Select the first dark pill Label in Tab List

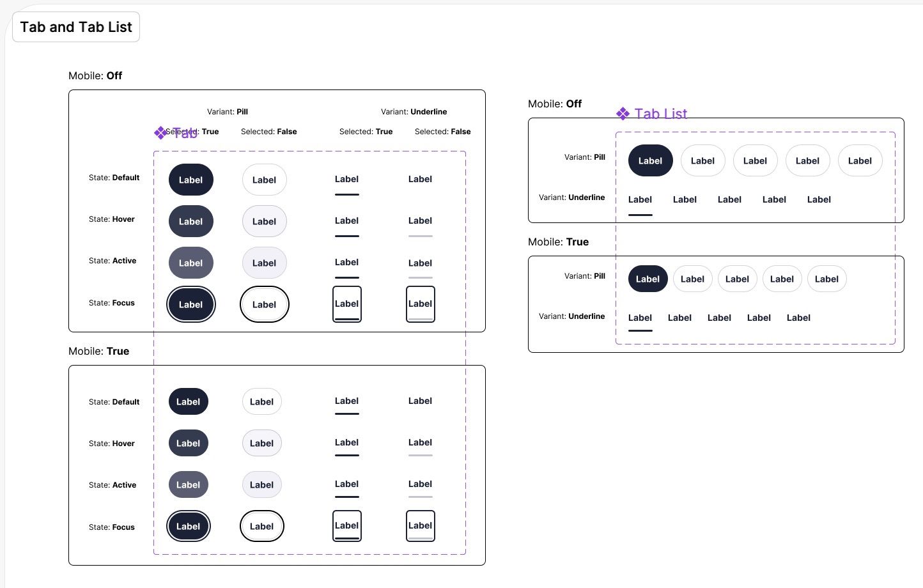[x=650, y=160]
